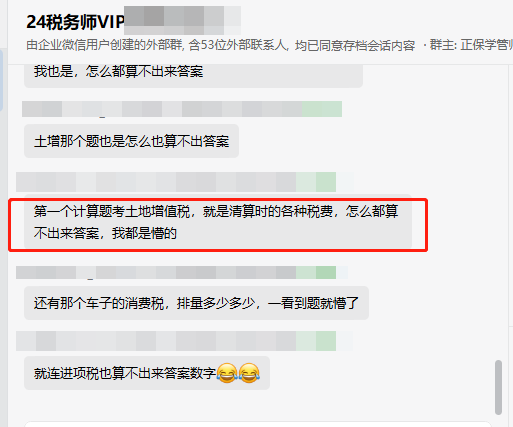Screen dimensions: 513x427
Task: Select the message 土增那个题也是怎么也算不出答案
Action: tap(131, 141)
